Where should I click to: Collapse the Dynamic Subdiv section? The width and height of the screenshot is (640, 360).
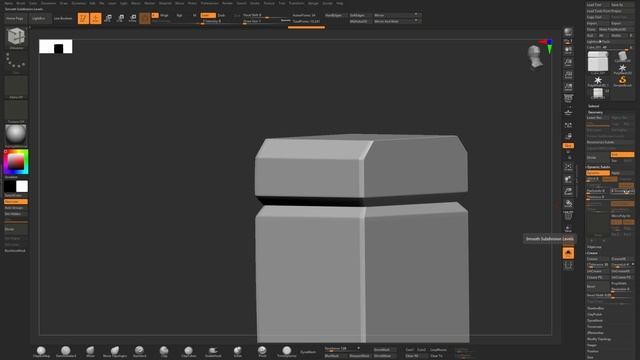pyautogui.click(x=598, y=167)
